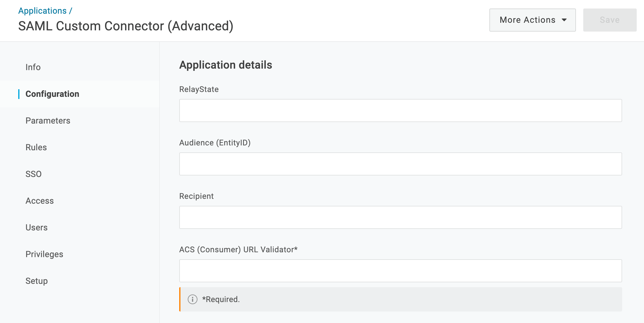
Task: Click the *Required. notice text
Action: 221,299
